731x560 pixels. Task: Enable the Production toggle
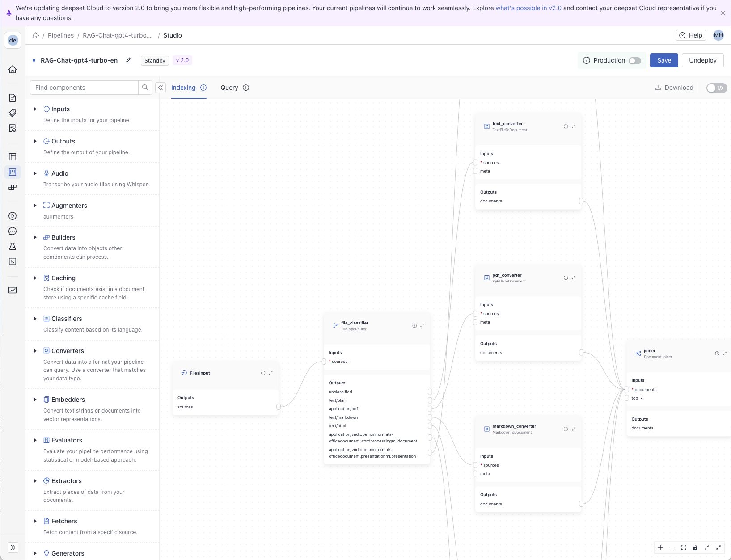(x=635, y=60)
